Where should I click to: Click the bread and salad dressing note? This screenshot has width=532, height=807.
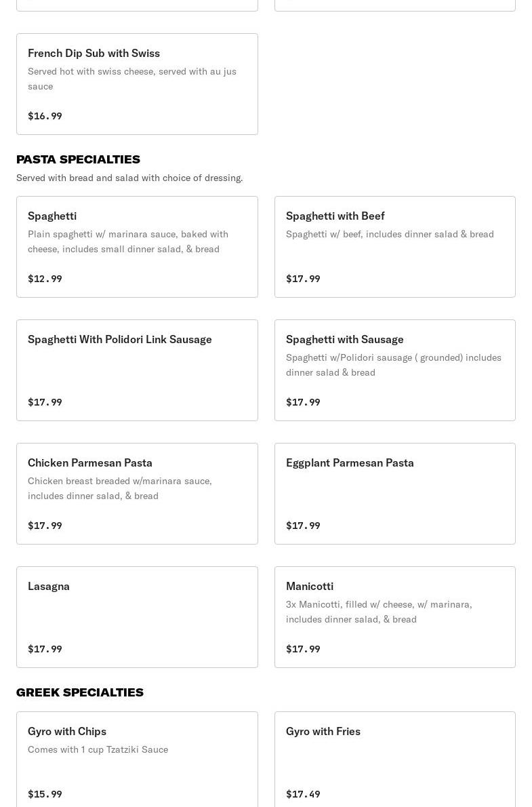point(129,178)
